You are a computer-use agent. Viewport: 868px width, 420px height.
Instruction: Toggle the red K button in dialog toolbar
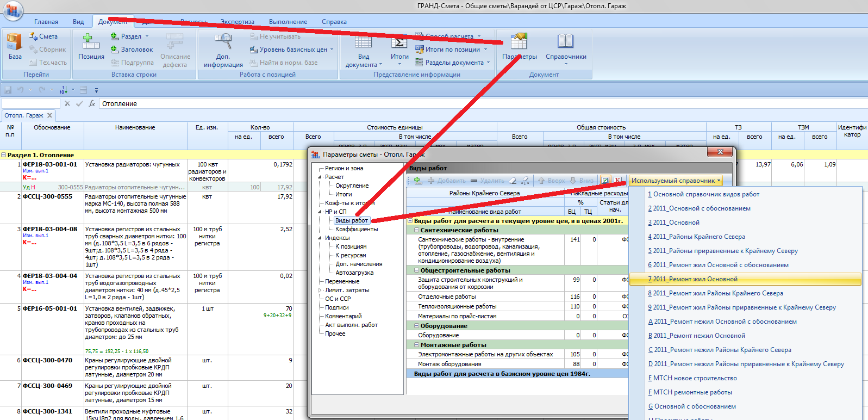[618, 181]
